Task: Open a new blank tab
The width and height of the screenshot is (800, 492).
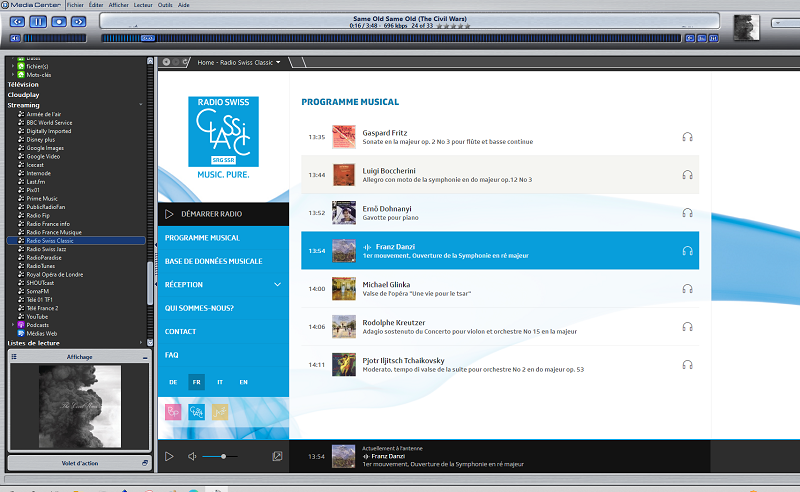Action: point(298,62)
